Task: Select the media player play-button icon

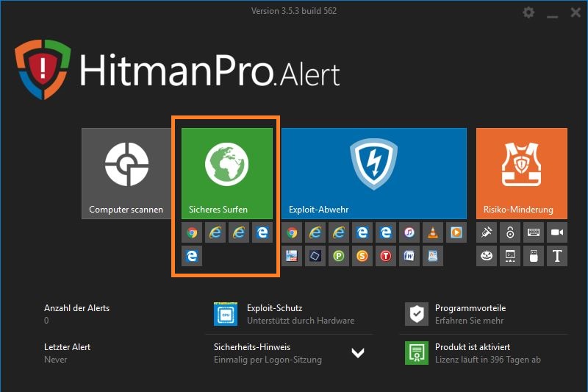Action: tap(456, 232)
